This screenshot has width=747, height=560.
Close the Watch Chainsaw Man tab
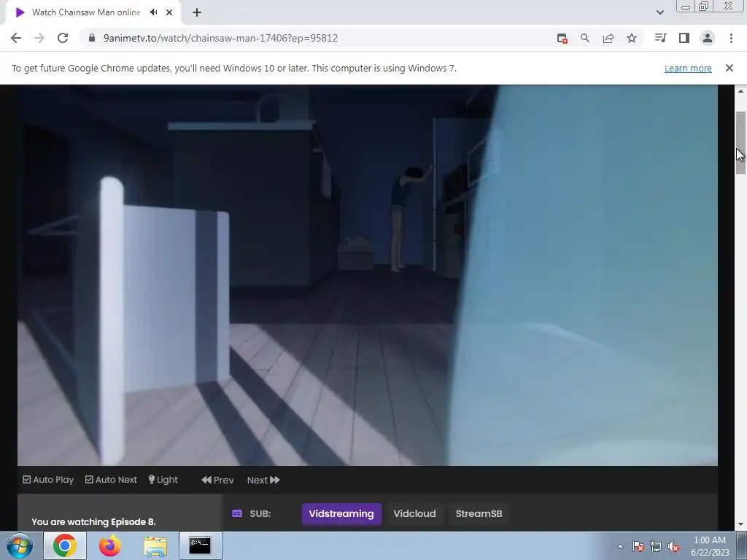(169, 12)
